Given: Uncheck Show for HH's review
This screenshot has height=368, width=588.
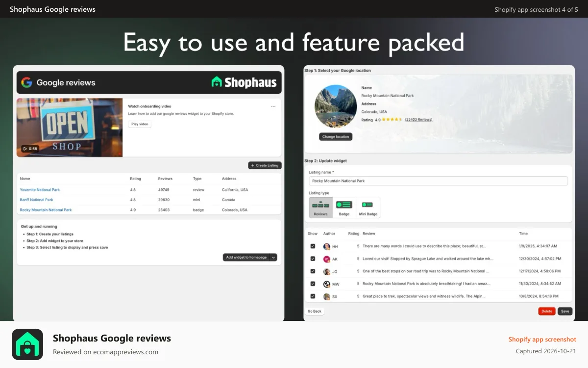Looking at the screenshot, I should 313,246.
